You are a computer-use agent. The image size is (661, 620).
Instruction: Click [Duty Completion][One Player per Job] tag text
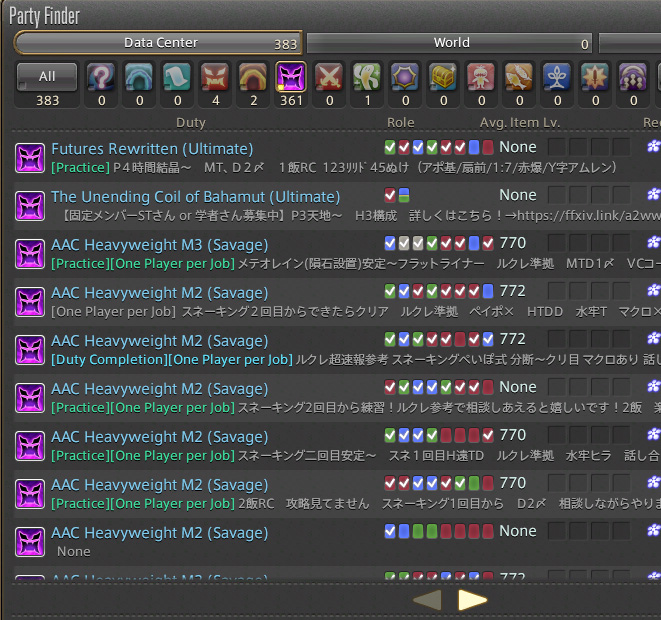pyautogui.click(x=172, y=360)
